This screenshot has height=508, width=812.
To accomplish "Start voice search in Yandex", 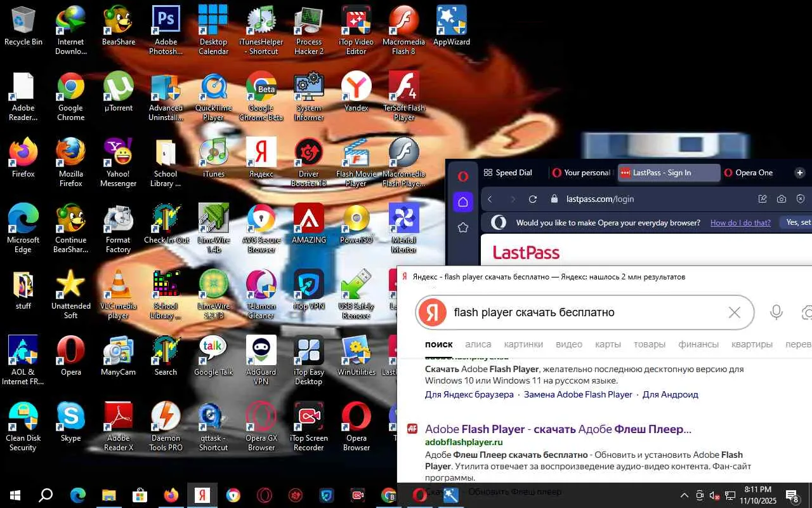I will (776, 312).
